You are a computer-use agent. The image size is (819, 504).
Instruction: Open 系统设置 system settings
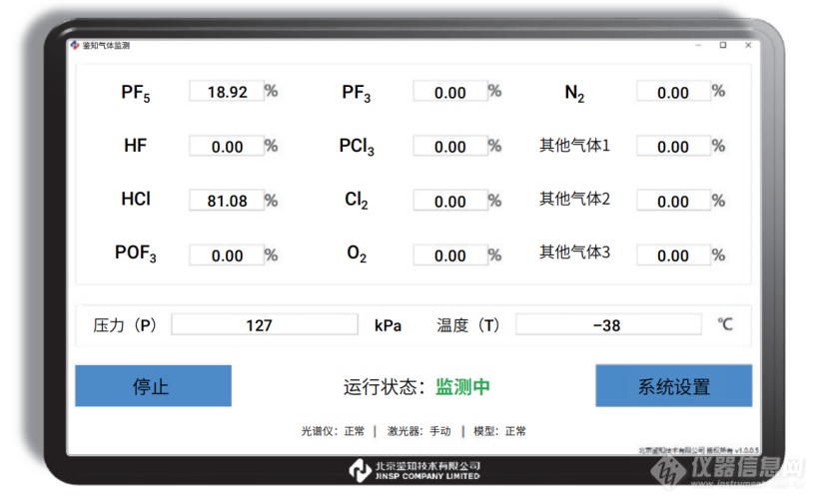(673, 386)
